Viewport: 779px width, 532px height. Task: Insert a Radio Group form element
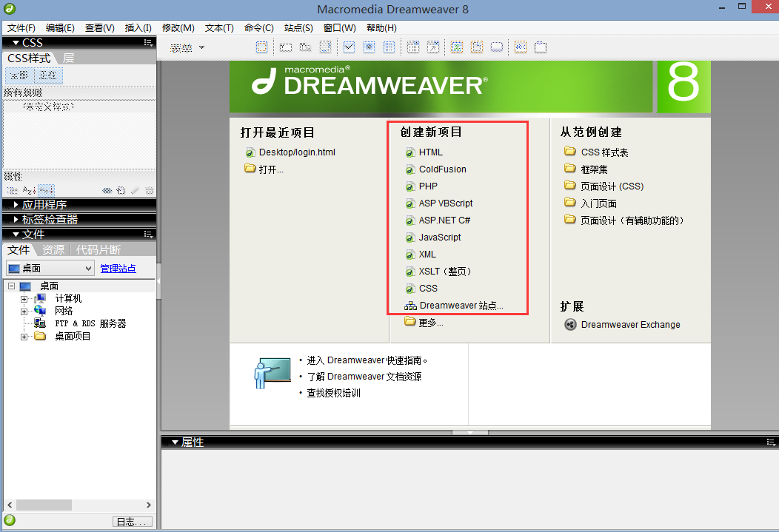click(389, 47)
